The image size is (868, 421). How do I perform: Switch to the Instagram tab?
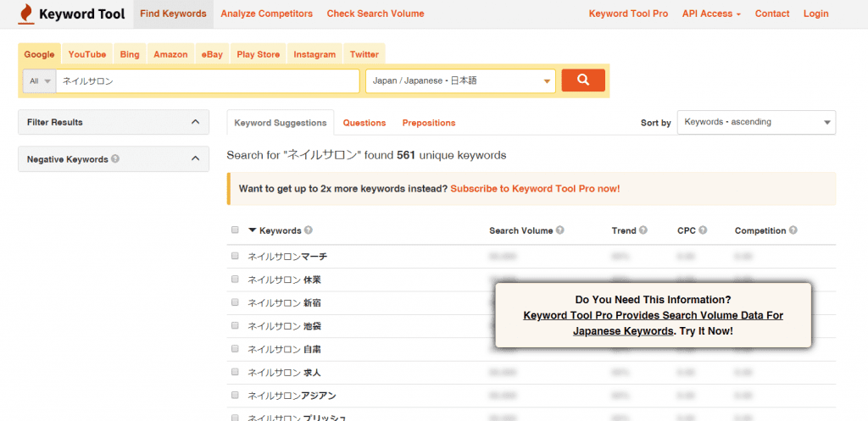[x=314, y=54]
